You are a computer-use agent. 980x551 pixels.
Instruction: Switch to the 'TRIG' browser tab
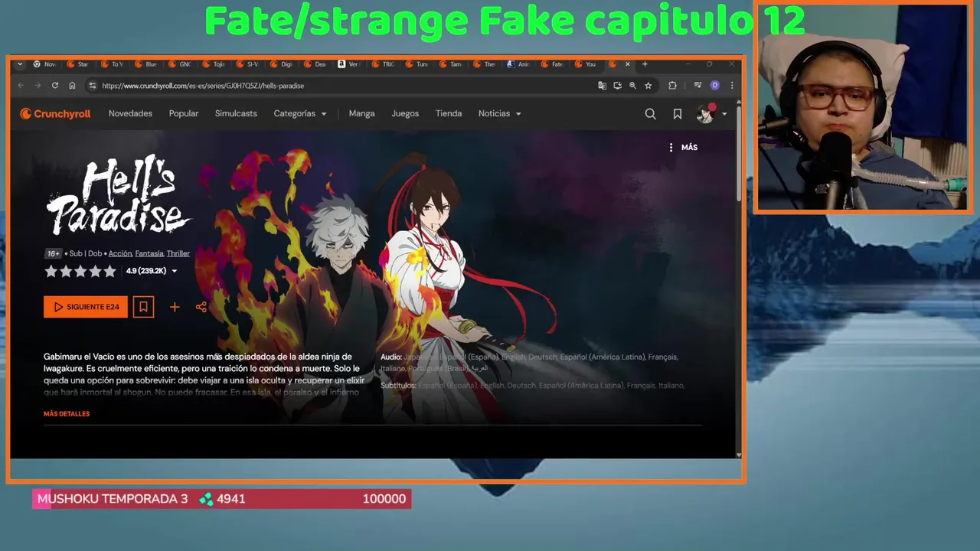point(383,64)
